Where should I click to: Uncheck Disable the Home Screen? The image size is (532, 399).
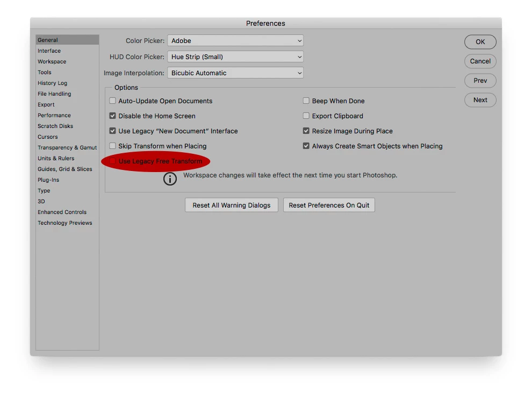click(x=112, y=116)
